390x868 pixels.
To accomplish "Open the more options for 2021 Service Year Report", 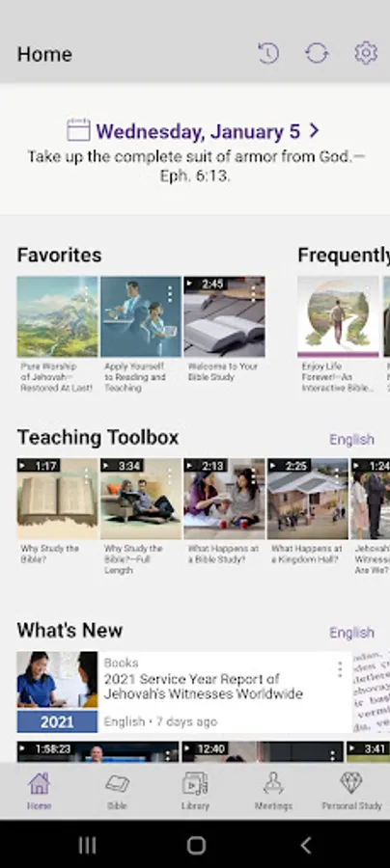I will tap(340, 669).
